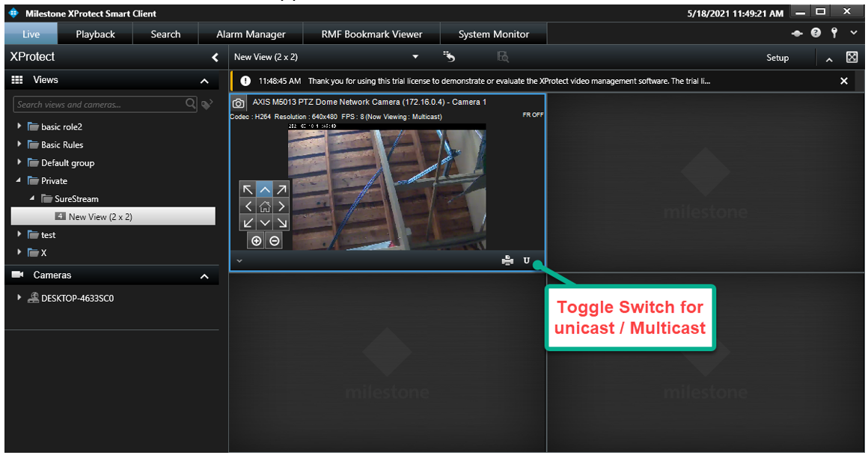Click the camera snapshot icon in Camera 1 tile
This screenshot has height=455, width=868.
pyautogui.click(x=238, y=103)
